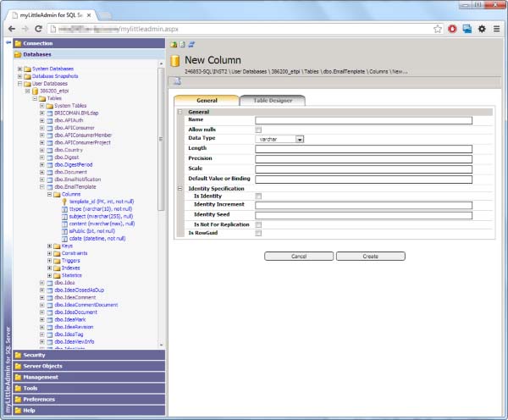
Task: Check the Is Identity checkbox
Action: pyautogui.click(x=258, y=196)
